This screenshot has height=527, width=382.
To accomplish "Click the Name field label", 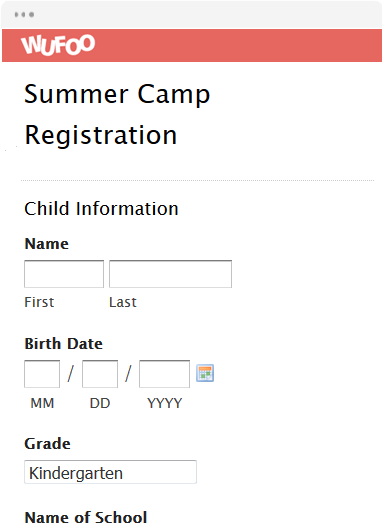I will point(46,243).
